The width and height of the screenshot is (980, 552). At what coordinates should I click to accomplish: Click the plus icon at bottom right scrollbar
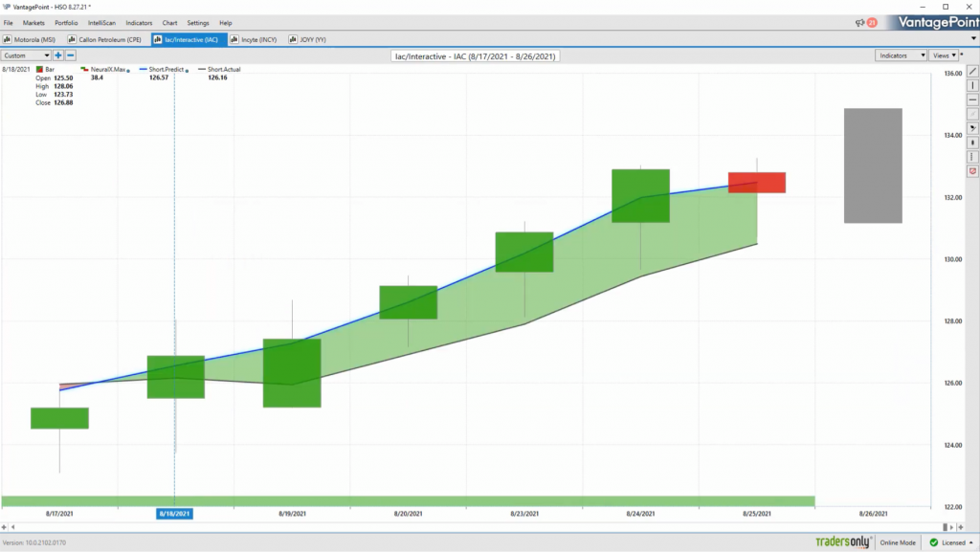(x=961, y=527)
